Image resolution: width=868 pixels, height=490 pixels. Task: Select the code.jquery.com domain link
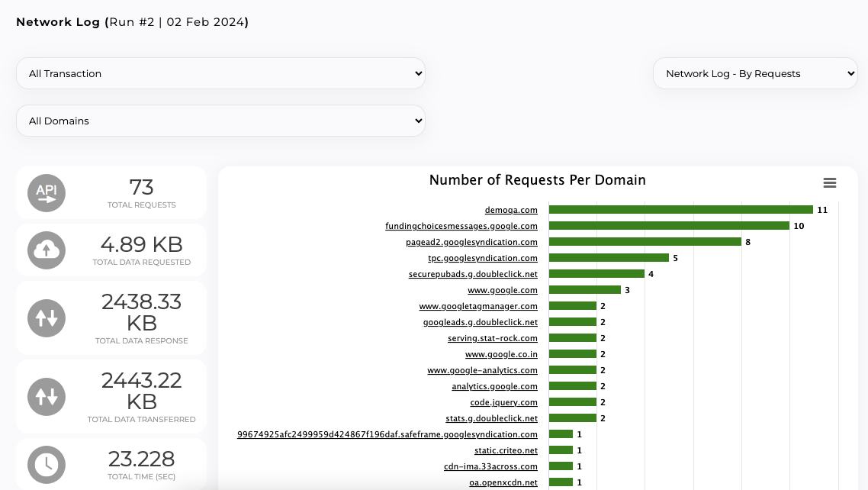click(x=503, y=402)
